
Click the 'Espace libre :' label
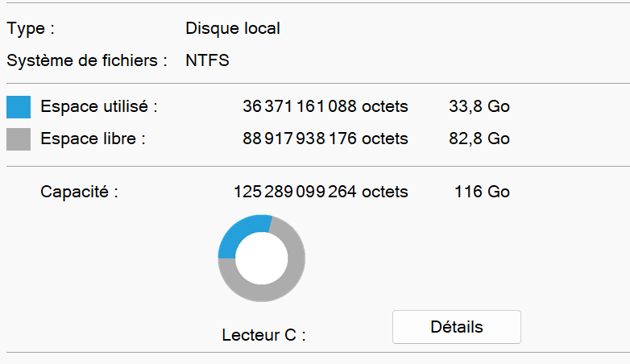click(93, 139)
